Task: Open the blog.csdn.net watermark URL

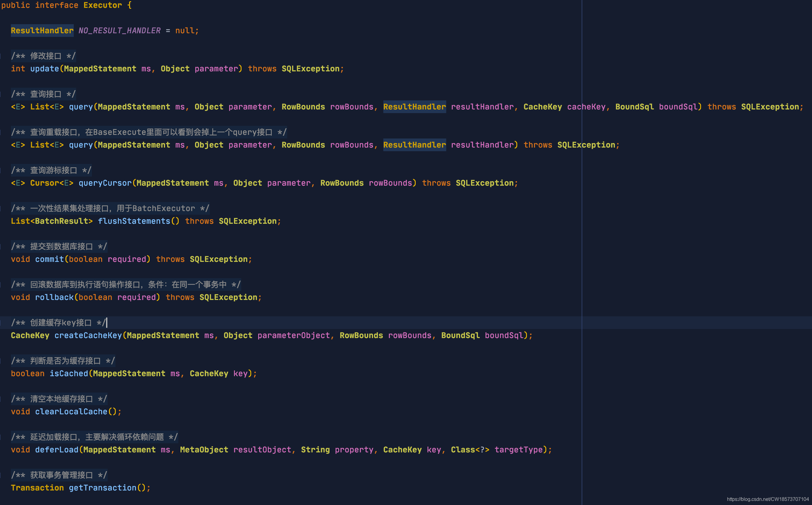Action: (768, 499)
